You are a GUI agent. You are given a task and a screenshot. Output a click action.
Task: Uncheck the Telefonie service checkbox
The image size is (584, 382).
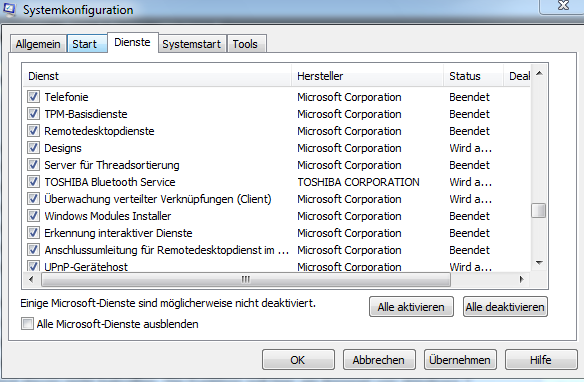(x=33, y=97)
